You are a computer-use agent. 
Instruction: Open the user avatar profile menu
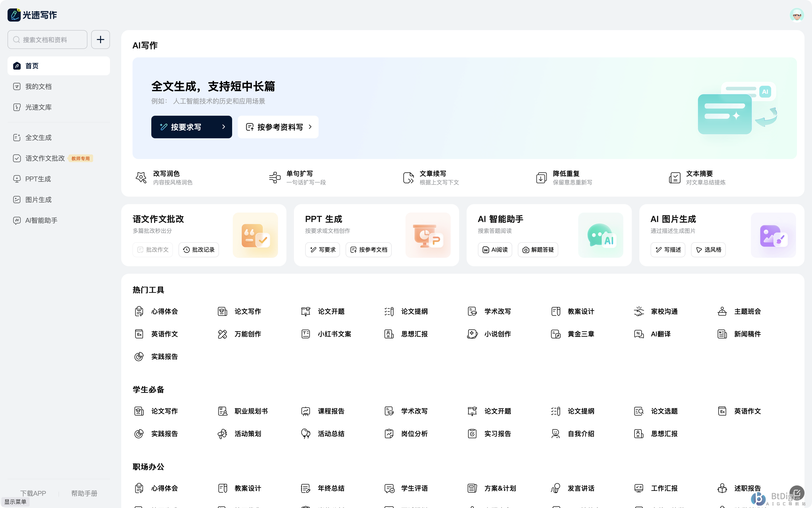click(796, 15)
